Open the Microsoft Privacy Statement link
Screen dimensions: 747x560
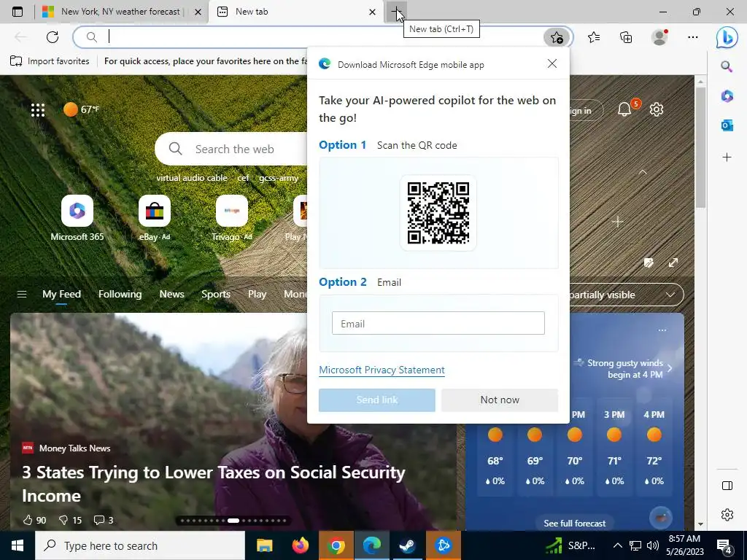(x=382, y=370)
